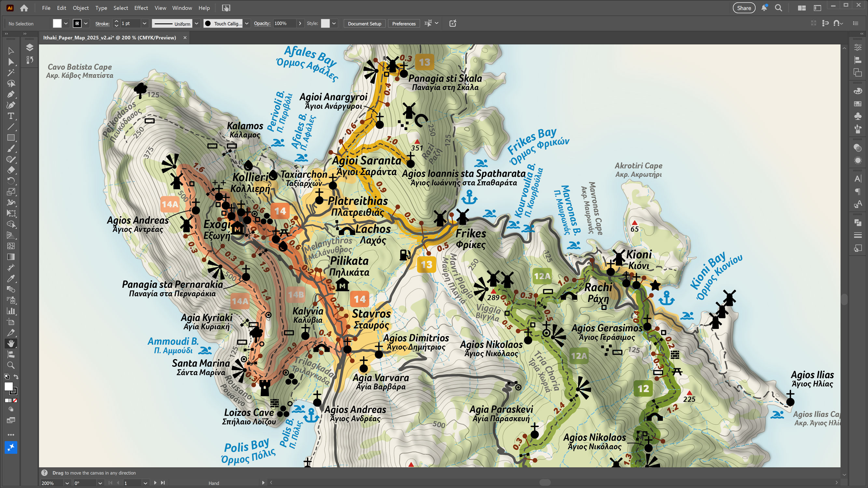Viewport: 868px width, 488px height.
Task: Select the Mesh tool
Action: pyautogui.click(x=11, y=246)
